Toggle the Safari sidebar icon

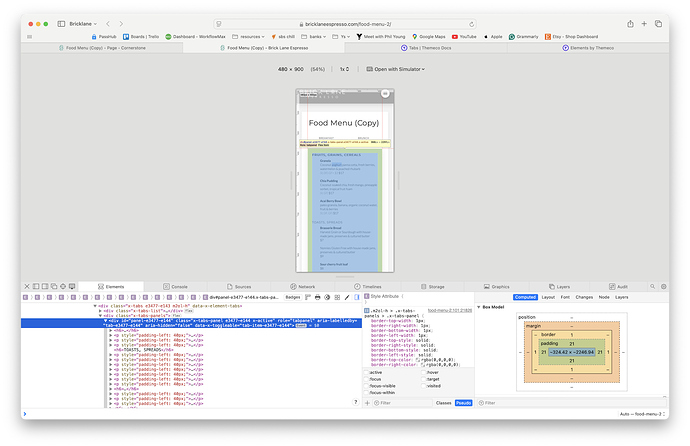pyautogui.click(x=61, y=24)
